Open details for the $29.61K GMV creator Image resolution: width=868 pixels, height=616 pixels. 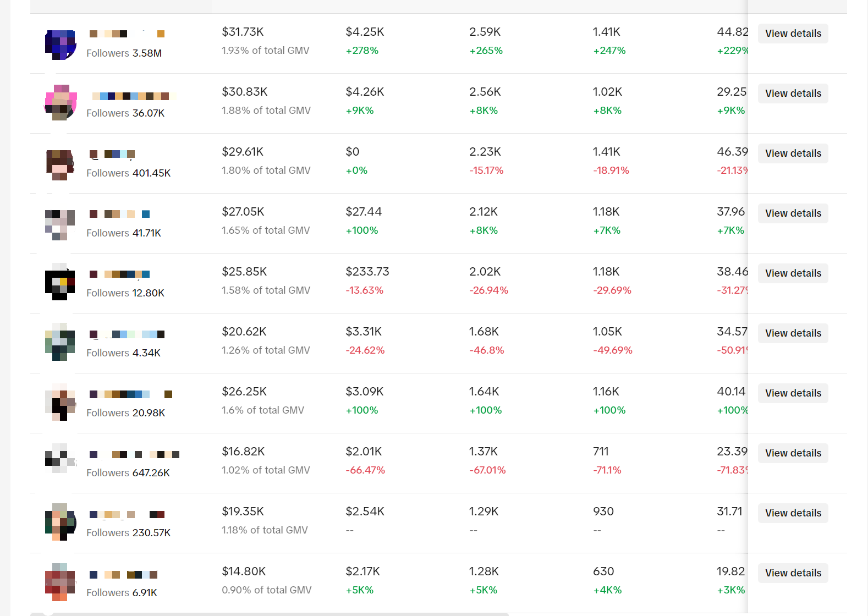793,153
